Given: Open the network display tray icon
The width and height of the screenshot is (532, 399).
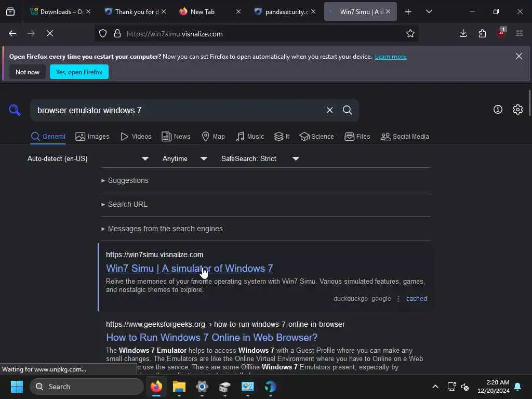Looking at the screenshot, I should (x=451, y=387).
